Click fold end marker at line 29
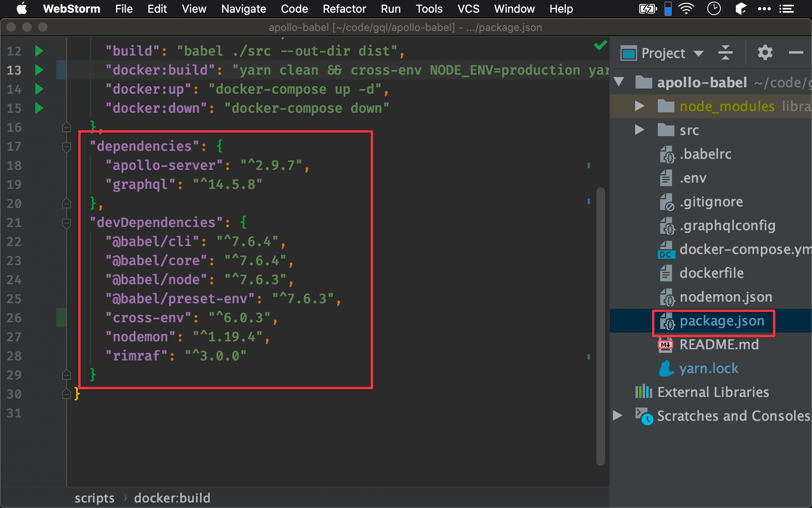Screen dimensions: 812x508 pos(67,375)
